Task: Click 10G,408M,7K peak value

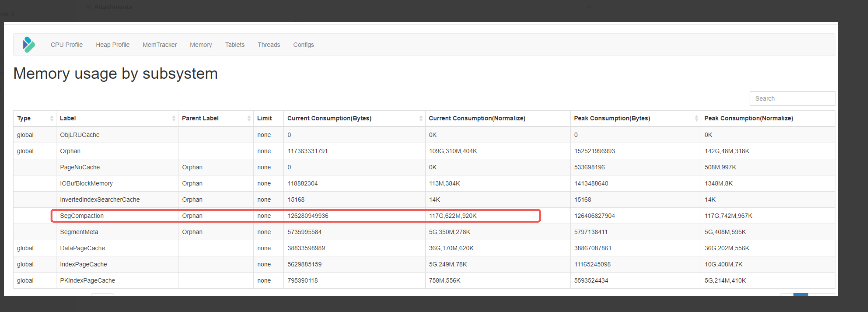Action: (723, 264)
